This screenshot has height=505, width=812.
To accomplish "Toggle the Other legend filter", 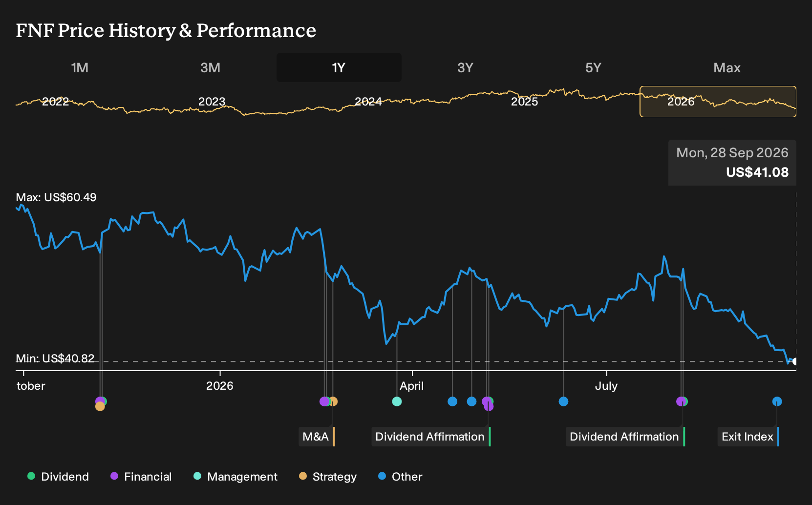I will (400, 477).
